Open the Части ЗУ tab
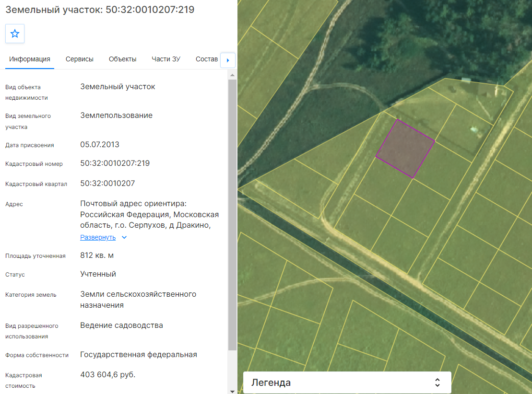This screenshot has height=394, width=532. pos(166,59)
